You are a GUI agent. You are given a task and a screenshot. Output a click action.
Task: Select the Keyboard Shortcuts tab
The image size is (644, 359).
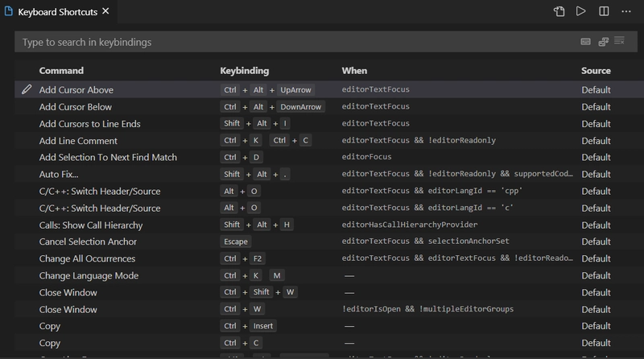(56, 11)
